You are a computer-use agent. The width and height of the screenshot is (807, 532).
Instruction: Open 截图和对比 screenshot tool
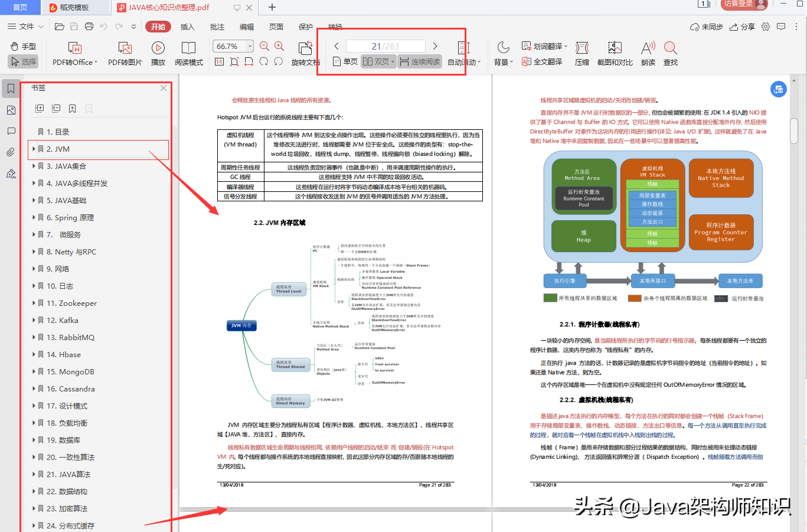pos(615,53)
